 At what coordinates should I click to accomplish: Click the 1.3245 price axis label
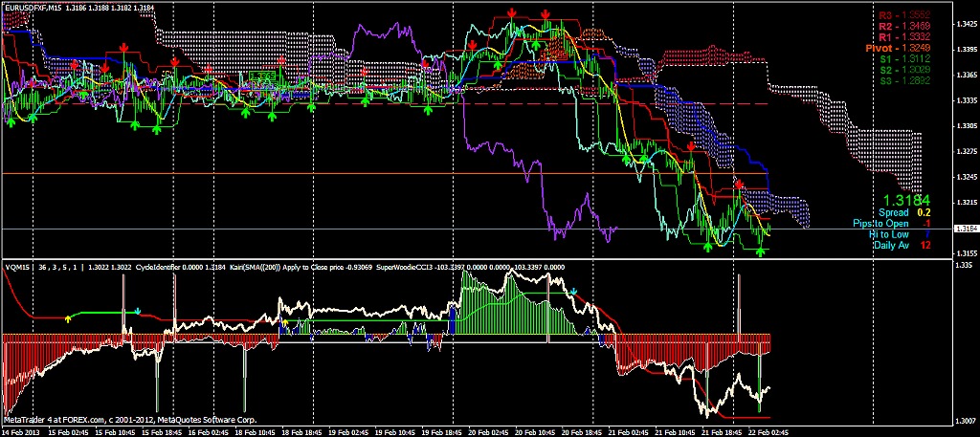(x=967, y=177)
